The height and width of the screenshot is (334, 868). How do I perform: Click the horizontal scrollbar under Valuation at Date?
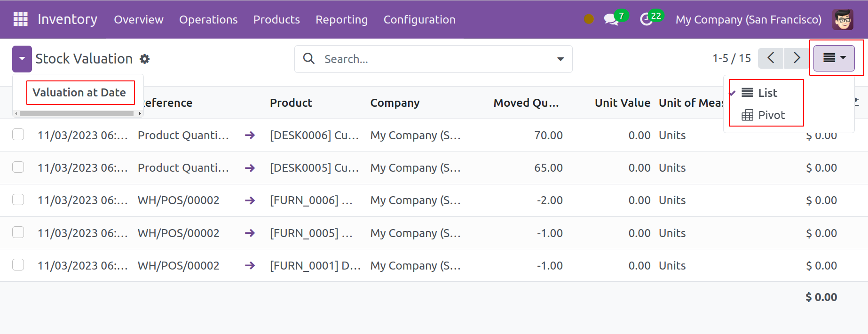click(77, 113)
